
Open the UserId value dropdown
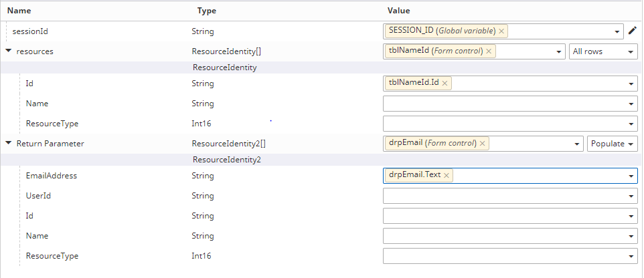coord(631,196)
